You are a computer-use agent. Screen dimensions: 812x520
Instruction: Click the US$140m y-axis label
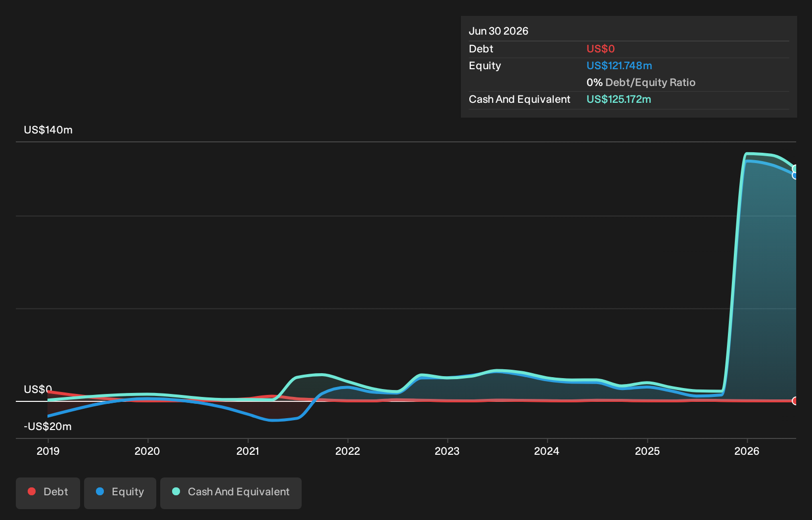tap(48, 130)
